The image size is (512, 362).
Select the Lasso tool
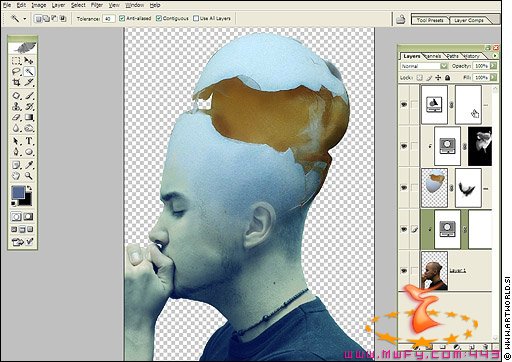pos(16,71)
